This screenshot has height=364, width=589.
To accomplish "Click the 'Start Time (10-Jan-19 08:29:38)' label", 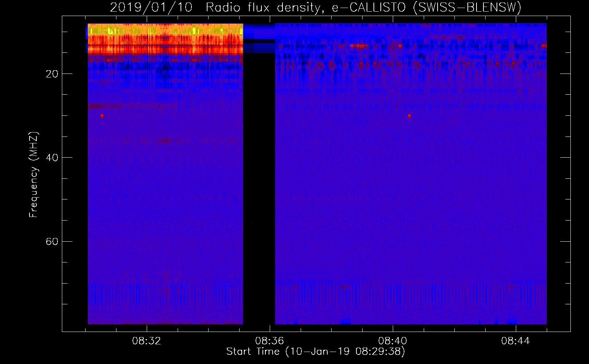I will coord(316,352).
